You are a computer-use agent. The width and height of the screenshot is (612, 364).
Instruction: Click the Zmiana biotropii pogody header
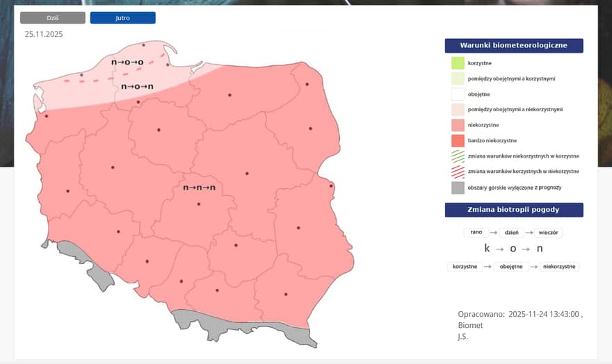point(513,210)
